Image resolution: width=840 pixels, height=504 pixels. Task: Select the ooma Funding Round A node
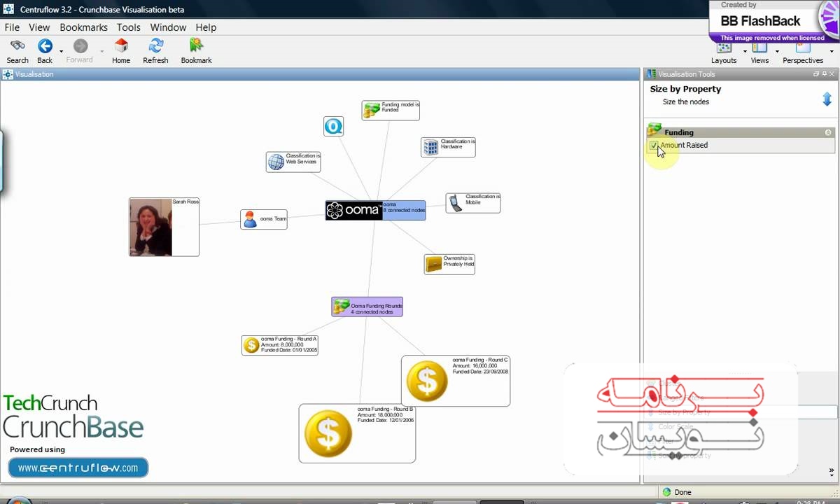(x=280, y=345)
